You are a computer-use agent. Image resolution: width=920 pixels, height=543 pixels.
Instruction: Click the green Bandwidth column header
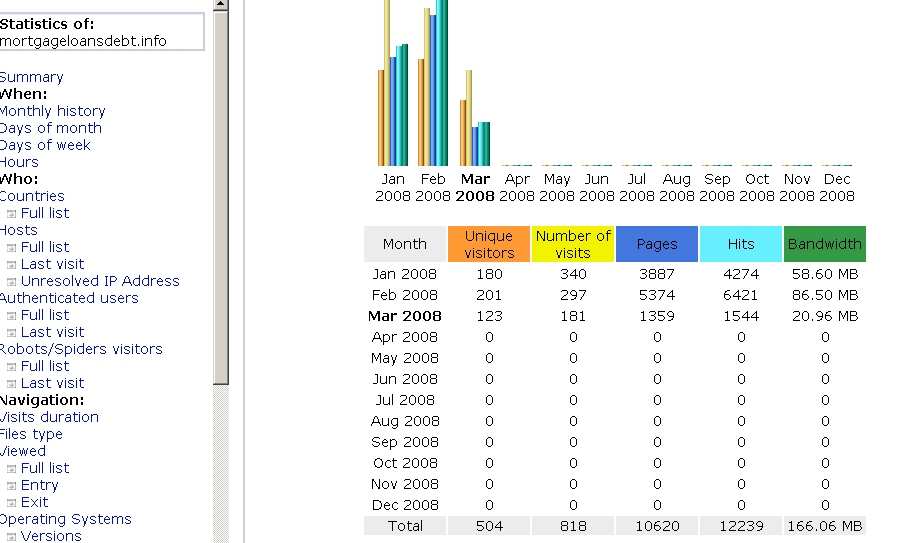[824, 244]
